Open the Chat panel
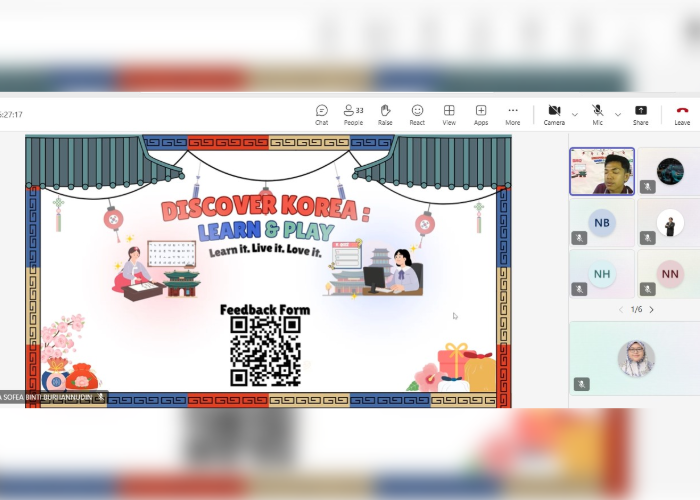 [321, 114]
